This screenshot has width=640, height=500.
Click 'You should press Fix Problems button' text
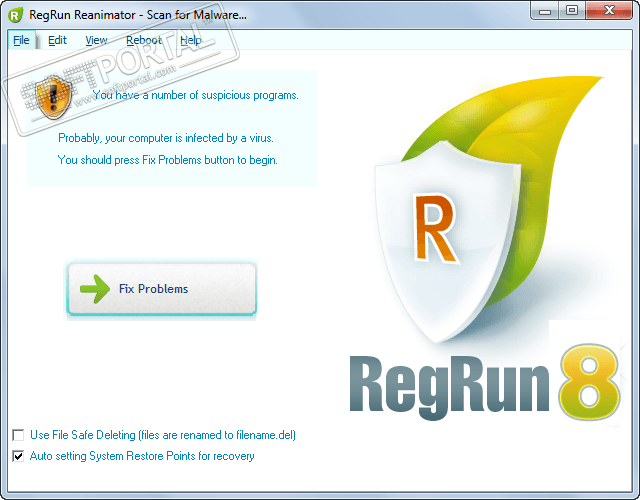(x=167, y=160)
